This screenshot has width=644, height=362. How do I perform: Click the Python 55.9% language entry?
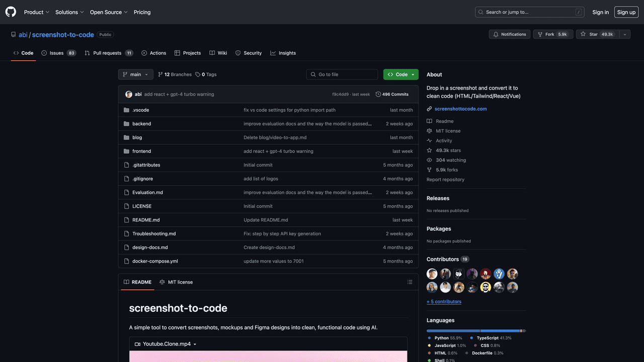(x=445, y=338)
